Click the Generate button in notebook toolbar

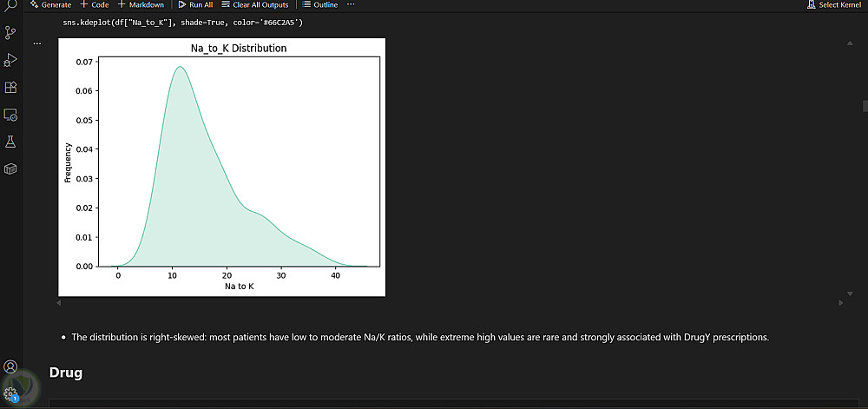pyautogui.click(x=50, y=5)
